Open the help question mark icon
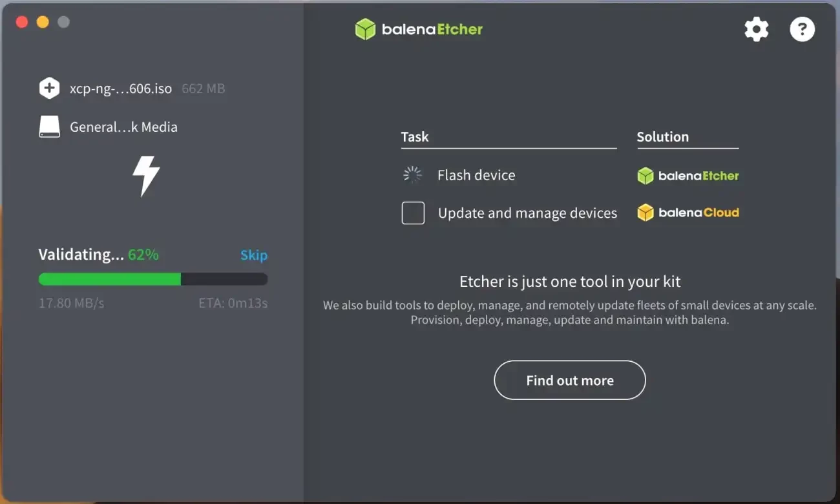 [x=803, y=29]
